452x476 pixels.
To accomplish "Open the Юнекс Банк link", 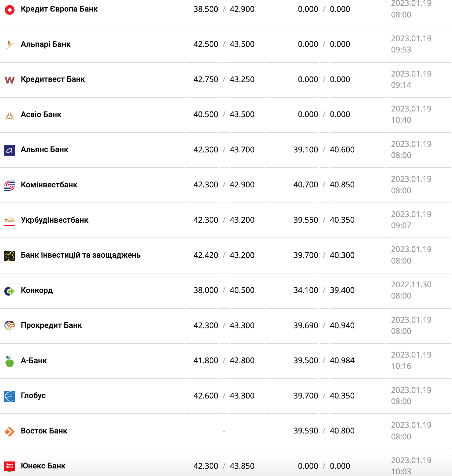I will 43,466.
